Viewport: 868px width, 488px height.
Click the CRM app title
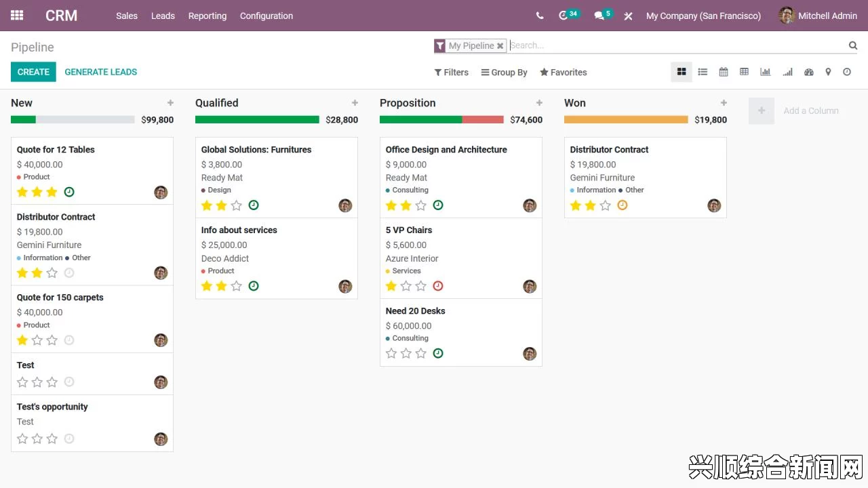click(61, 16)
